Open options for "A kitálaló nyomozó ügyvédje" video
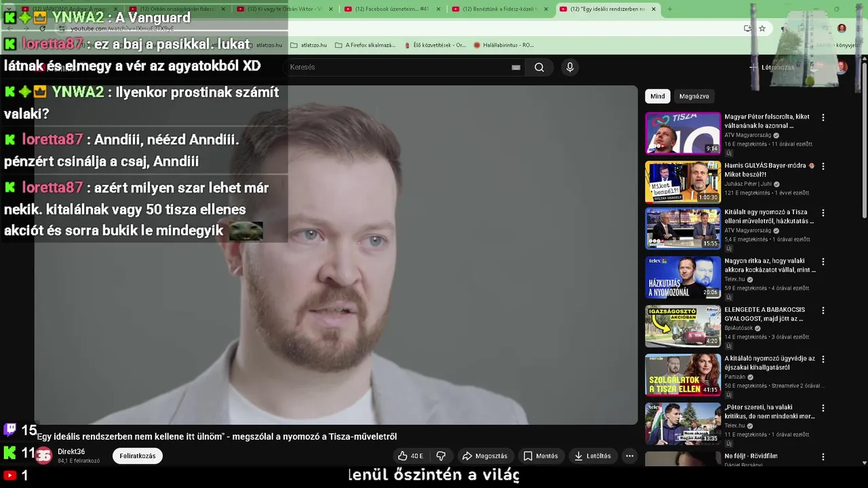Image resolution: width=868 pixels, height=488 pixels. [823, 359]
